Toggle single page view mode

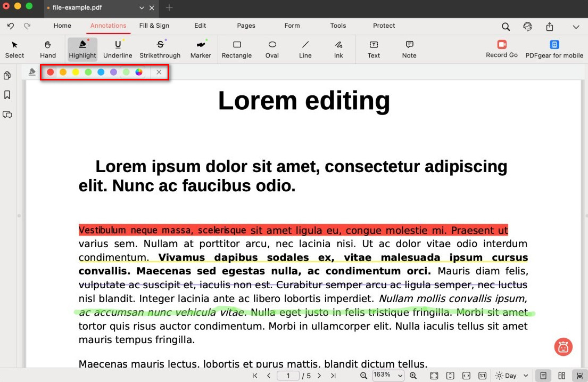(x=543, y=376)
